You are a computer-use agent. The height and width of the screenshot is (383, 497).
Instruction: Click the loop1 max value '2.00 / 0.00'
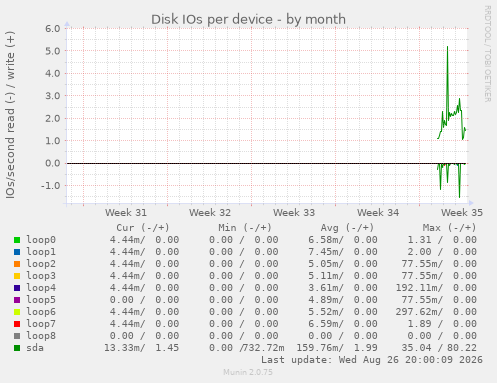coord(442,252)
